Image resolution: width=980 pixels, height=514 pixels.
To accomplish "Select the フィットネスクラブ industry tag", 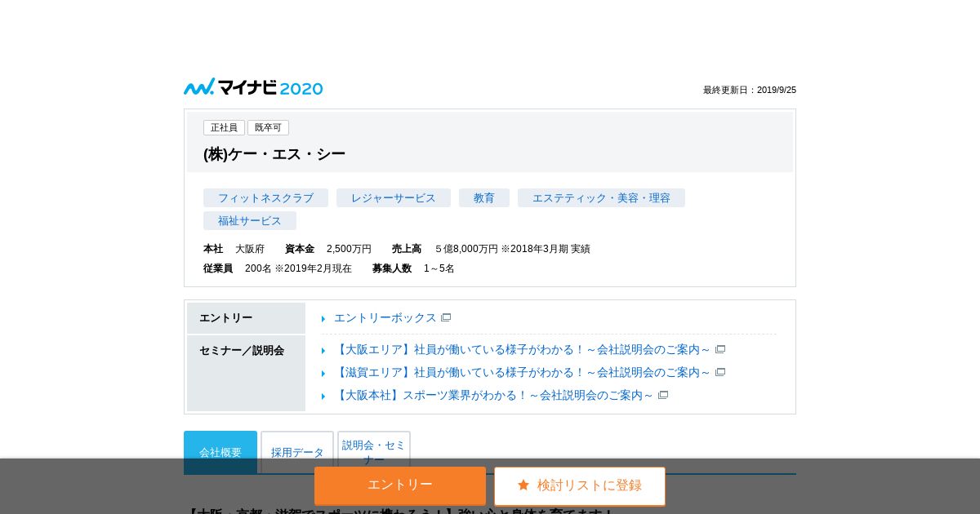I will click(265, 198).
